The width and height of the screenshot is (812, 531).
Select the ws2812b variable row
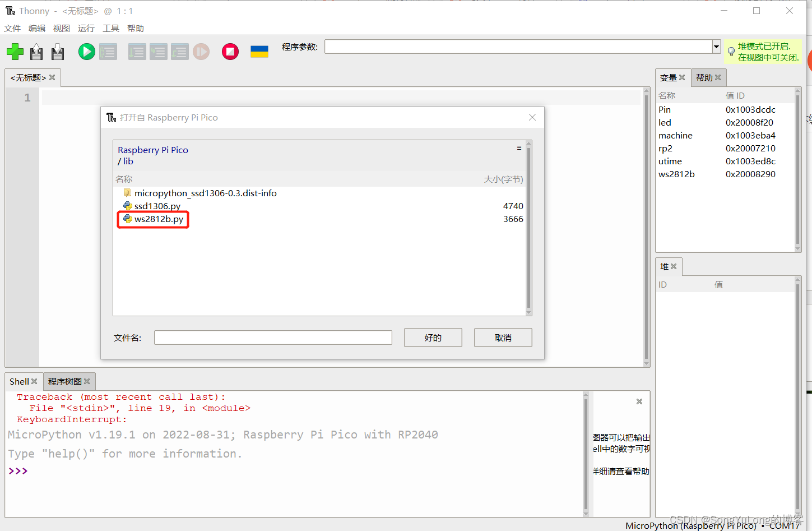725,174
